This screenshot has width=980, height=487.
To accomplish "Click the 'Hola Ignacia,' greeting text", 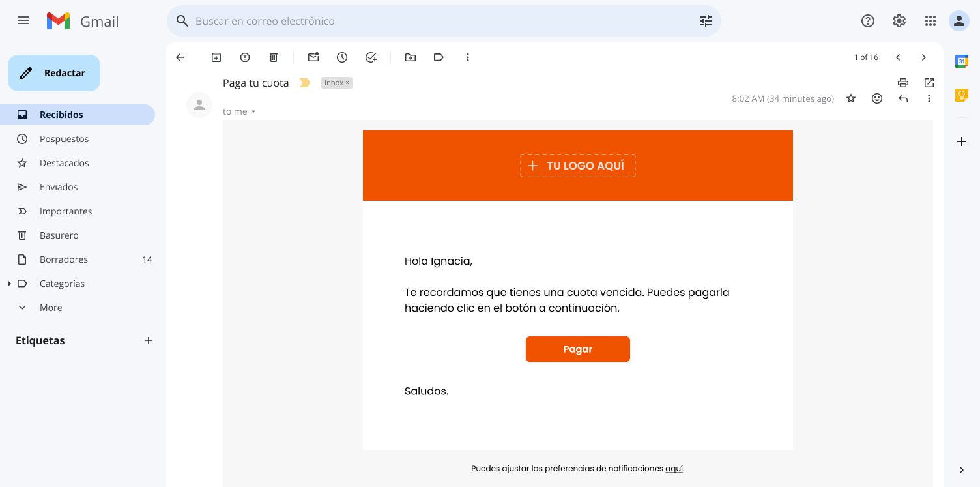I will (439, 261).
